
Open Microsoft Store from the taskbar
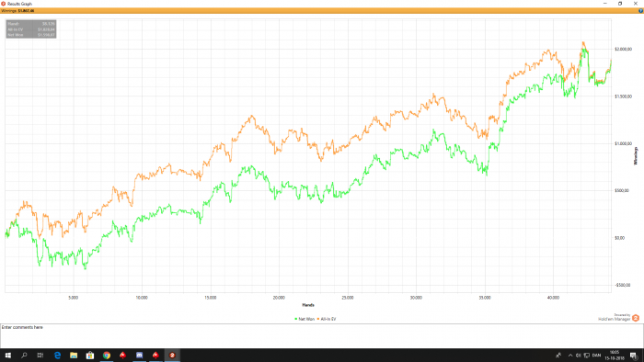pyautogui.click(x=90, y=356)
